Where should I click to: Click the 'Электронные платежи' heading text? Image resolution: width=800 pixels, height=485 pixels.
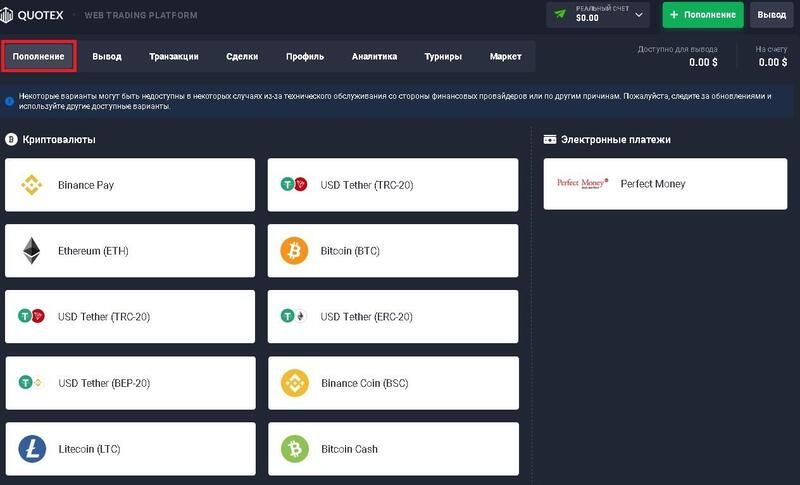coord(616,139)
